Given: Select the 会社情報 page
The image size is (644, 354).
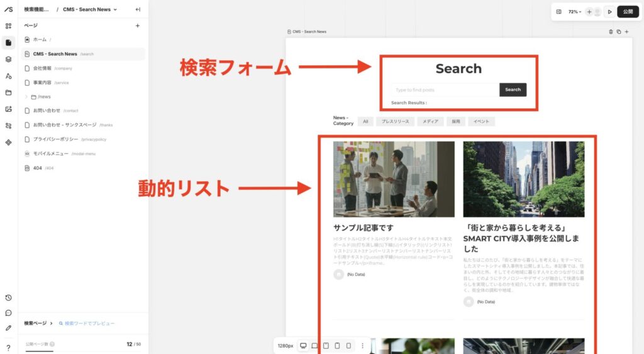Looking at the screenshot, I should coord(42,68).
